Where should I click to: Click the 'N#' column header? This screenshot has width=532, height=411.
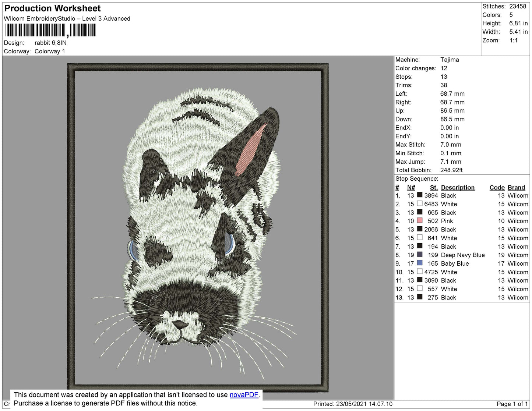pyautogui.click(x=411, y=187)
